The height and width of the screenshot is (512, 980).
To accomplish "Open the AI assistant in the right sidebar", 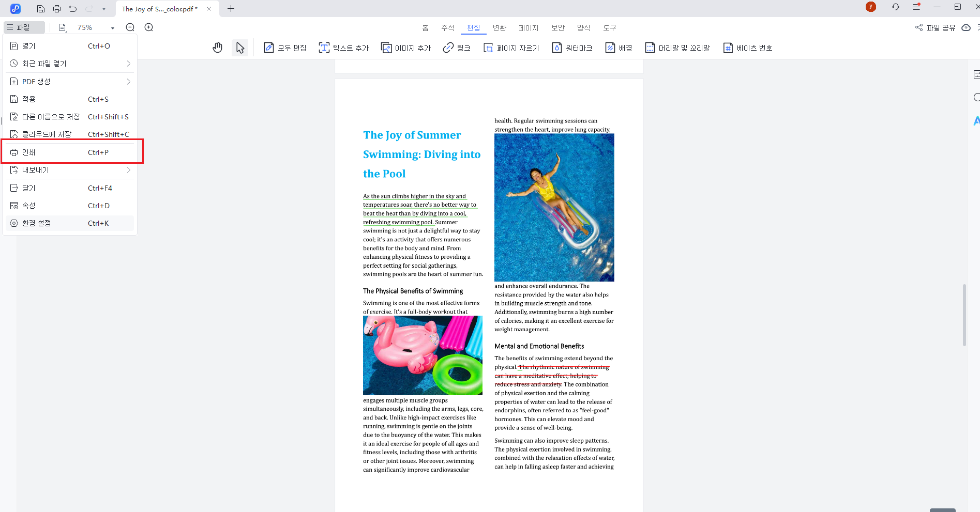I will pos(976,121).
